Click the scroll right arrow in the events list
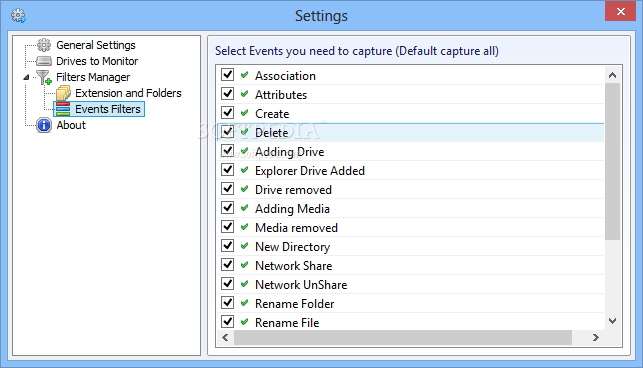 [596, 338]
